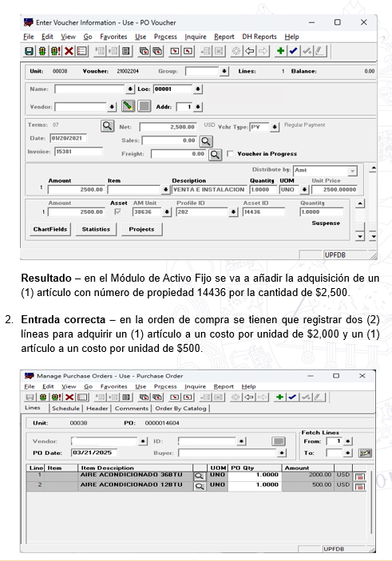Click the Save disk icon in PO Voucher window

coord(29,51)
